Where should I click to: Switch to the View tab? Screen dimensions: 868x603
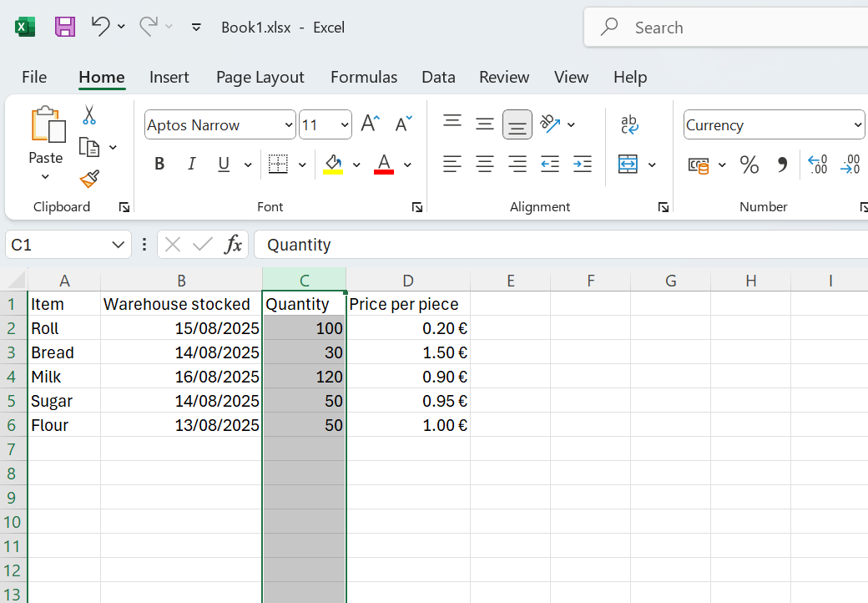click(x=571, y=77)
